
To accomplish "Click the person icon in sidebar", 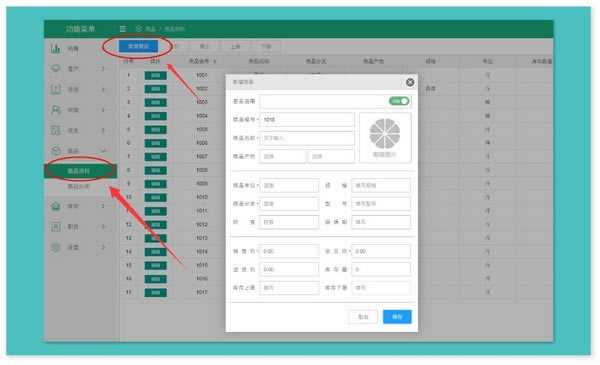I will click(56, 110).
